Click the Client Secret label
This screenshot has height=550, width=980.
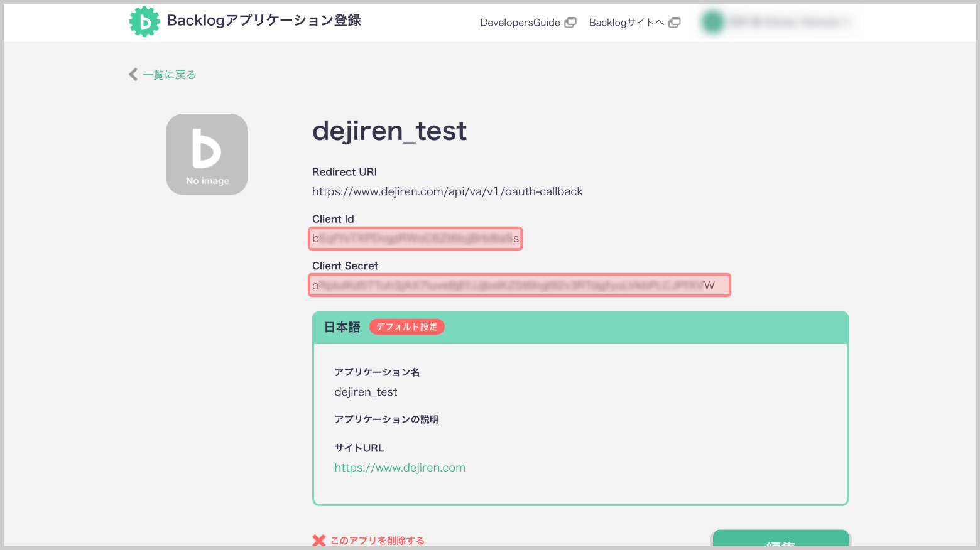345,266
